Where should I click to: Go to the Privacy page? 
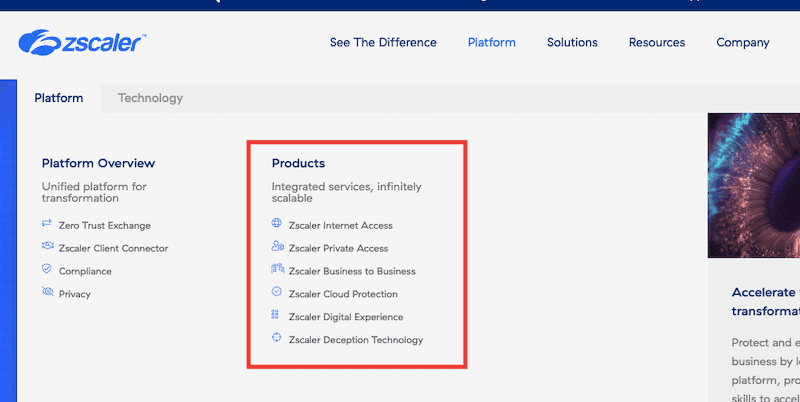pyautogui.click(x=74, y=294)
